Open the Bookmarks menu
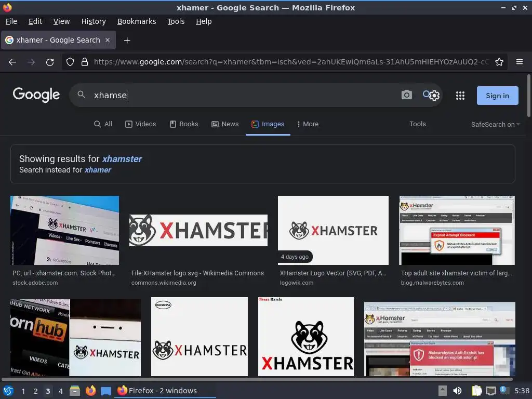532x399 pixels. (x=137, y=21)
